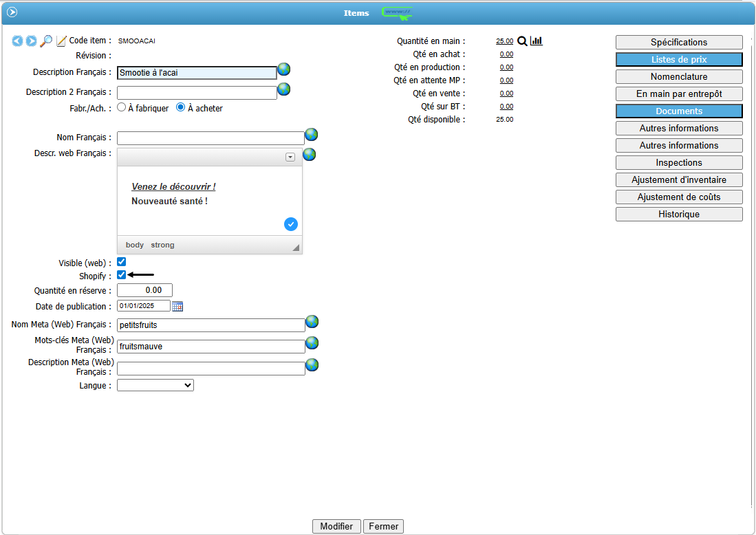Screen dimensions: 756x535
Task: Click the Fermer button
Action: (x=383, y=526)
